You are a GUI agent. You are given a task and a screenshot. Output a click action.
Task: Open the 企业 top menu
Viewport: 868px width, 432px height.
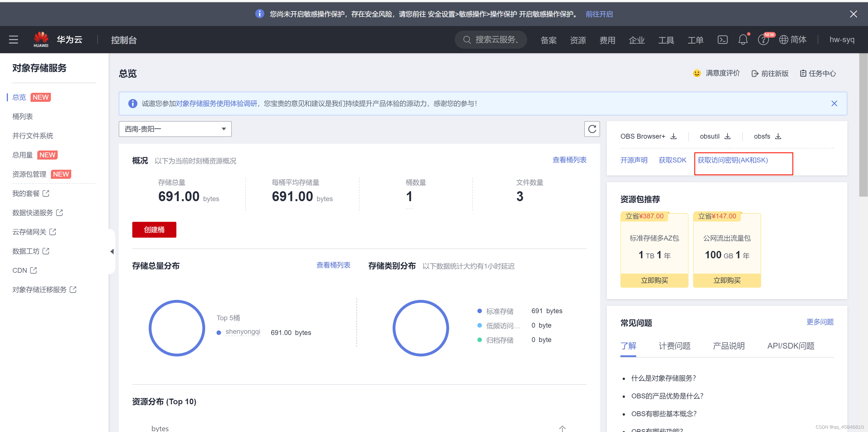pos(637,40)
